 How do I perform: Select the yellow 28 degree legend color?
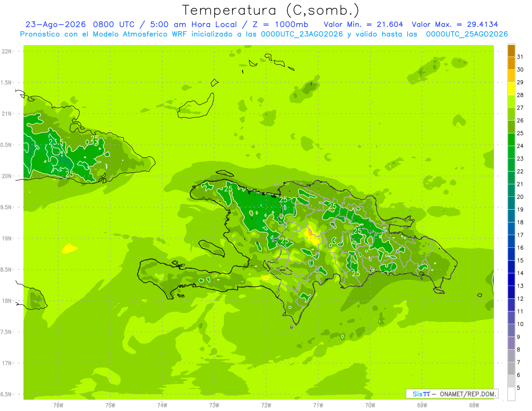pyautogui.click(x=511, y=89)
